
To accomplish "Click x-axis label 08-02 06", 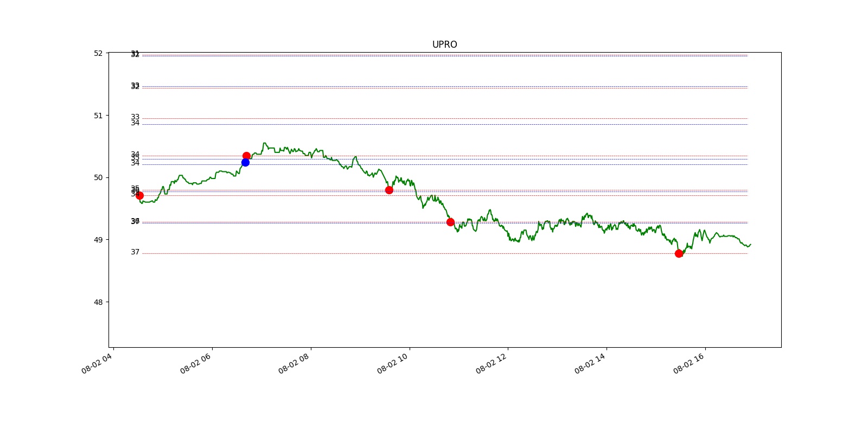I will pyautogui.click(x=196, y=363).
